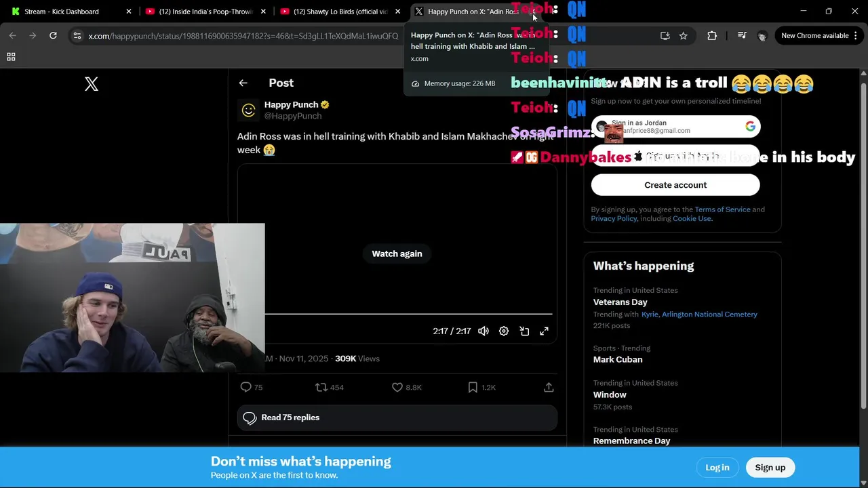
Task: Open Veterans Day trending topic
Action: [620, 302]
